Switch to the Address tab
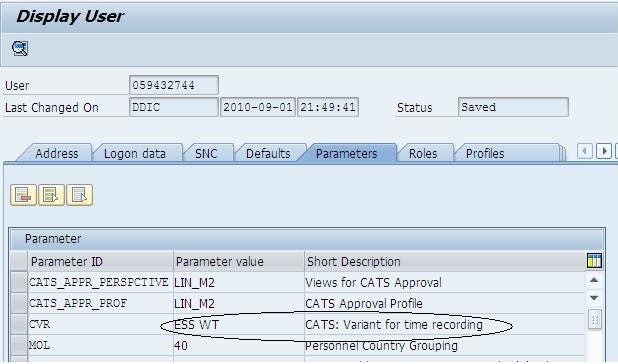Screen dimensions: 618x364 [x=56, y=153]
